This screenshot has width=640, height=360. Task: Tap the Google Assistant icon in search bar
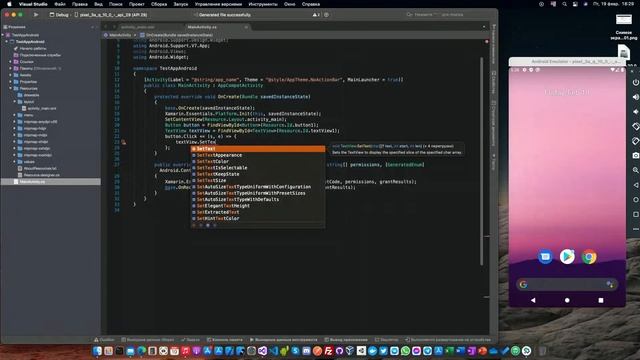(x=610, y=284)
